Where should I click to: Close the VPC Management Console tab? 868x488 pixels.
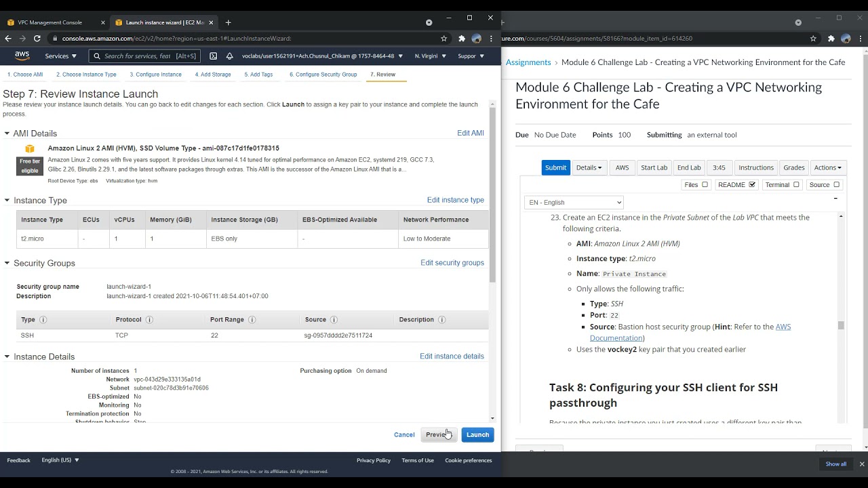click(102, 22)
